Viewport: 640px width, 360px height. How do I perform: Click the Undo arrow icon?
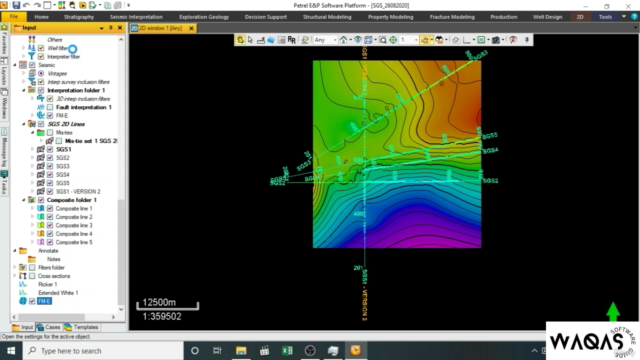click(x=27, y=5)
